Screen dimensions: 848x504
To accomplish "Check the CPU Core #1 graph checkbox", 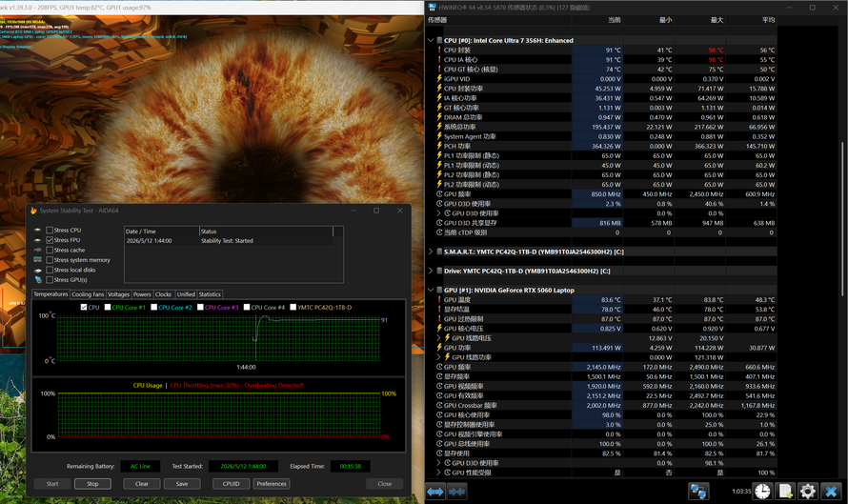I will pos(108,307).
